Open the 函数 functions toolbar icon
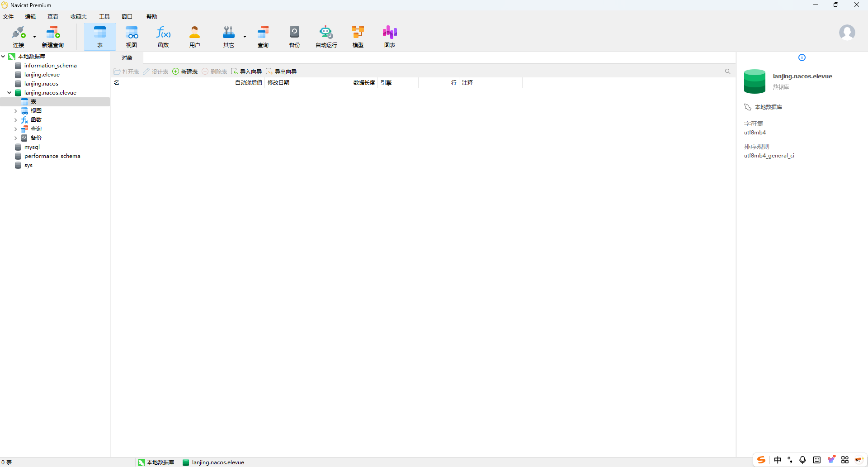868x467 pixels. pyautogui.click(x=163, y=36)
